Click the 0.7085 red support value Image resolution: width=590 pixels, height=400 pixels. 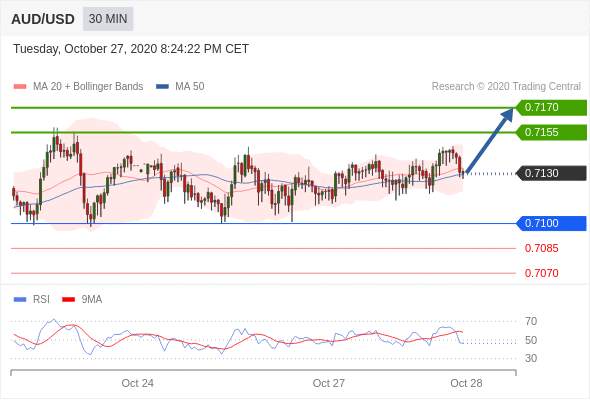click(541, 248)
